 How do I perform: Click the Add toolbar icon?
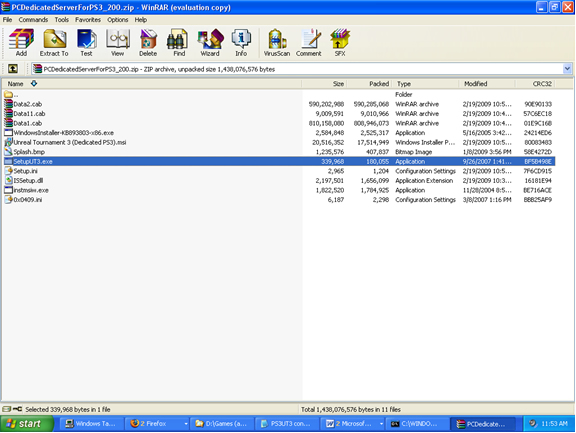click(x=21, y=43)
